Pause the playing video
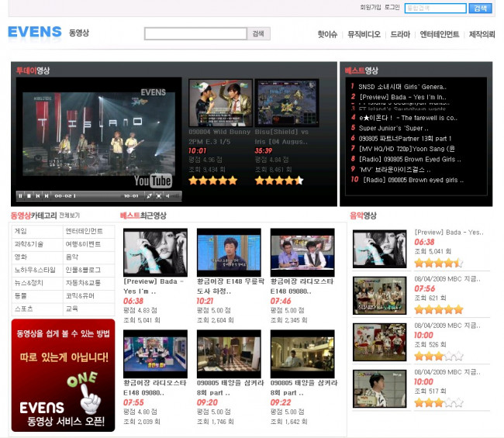Image resolution: width=504 pixels, height=438 pixels. click(x=20, y=195)
